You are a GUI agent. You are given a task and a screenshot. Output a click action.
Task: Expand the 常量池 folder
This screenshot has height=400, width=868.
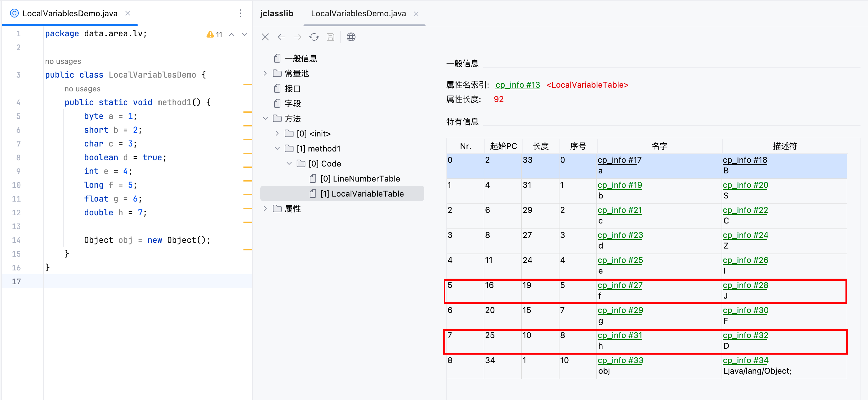click(265, 74)
